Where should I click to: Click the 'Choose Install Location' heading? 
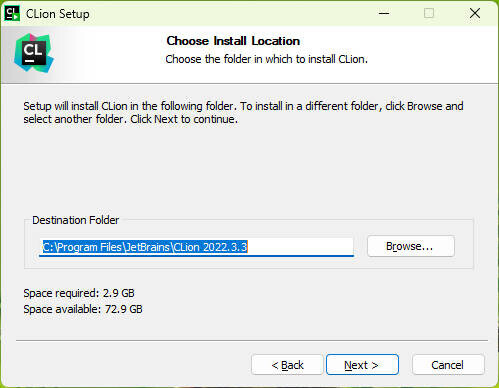pyautogui.click(x=233, y=41)
